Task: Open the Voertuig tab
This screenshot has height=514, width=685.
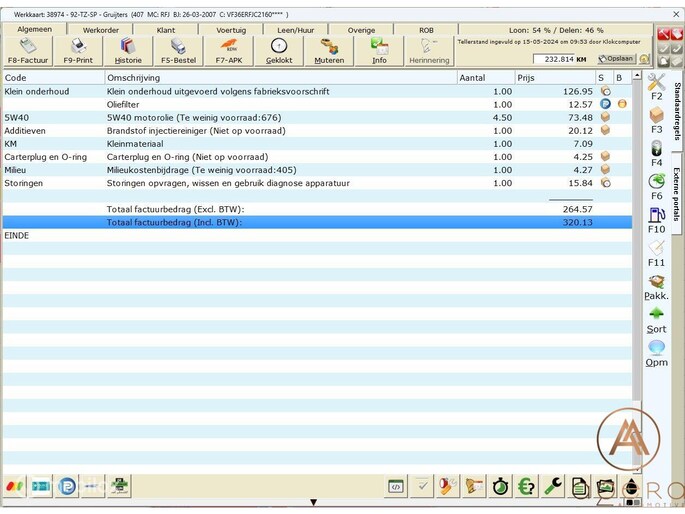Action: 231,30
